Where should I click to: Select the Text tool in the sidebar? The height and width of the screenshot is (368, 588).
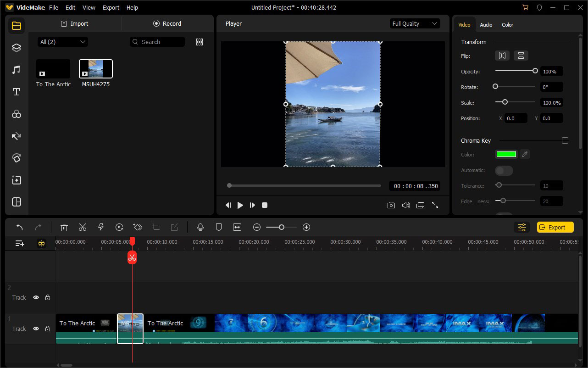(x=16, y=92)
